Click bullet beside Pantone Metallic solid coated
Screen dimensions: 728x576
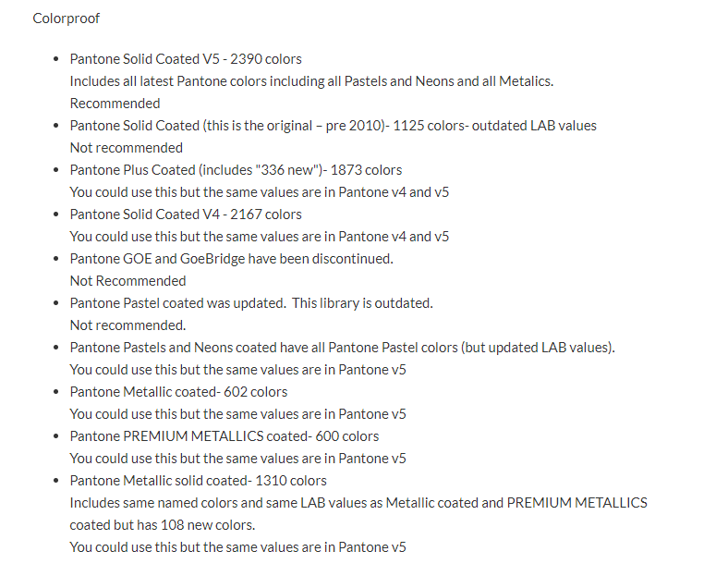click(56, 481)
